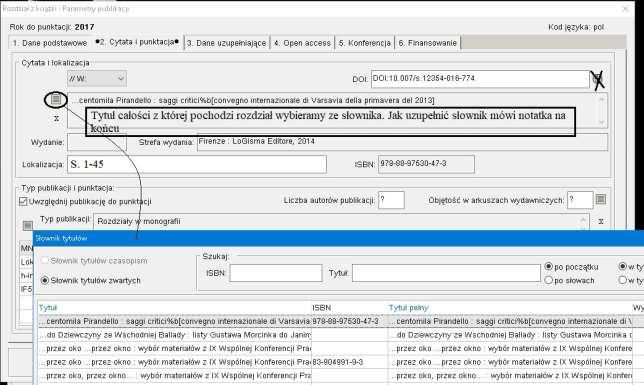Click the Lokalizacja field with S. 1-45
644x385 pixels.
tap(197, 164)
